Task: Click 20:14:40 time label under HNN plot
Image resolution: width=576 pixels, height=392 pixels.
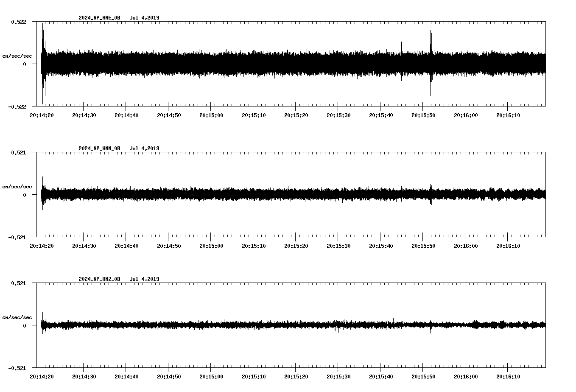Action: (126, 246)
